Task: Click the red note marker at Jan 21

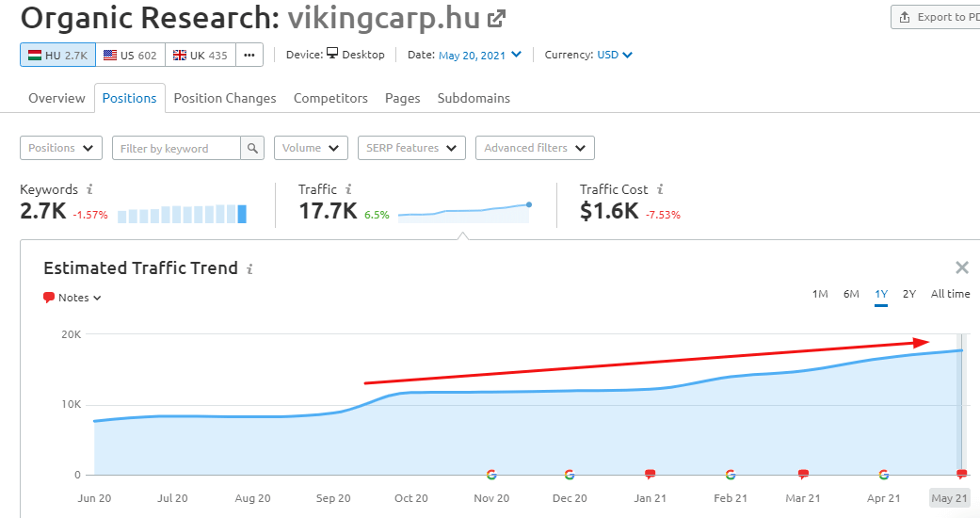Action: pos(650,475)
